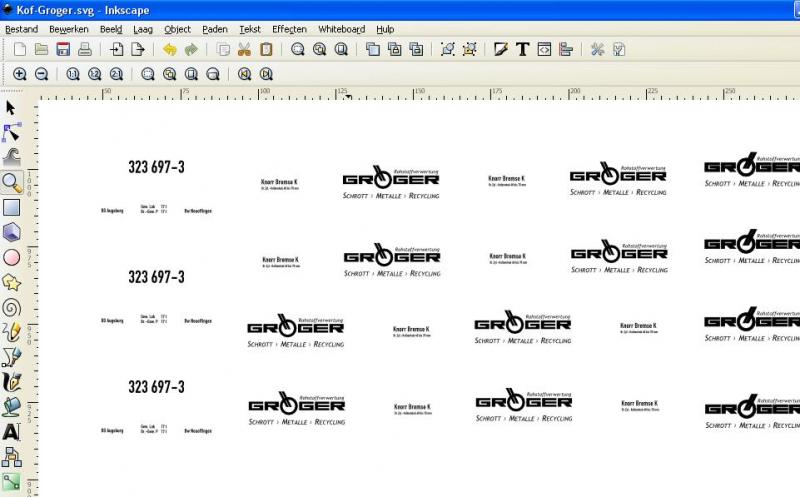Unlink the selected clone
The width and height of the screenshot is (800, 497).
point(416,49)
